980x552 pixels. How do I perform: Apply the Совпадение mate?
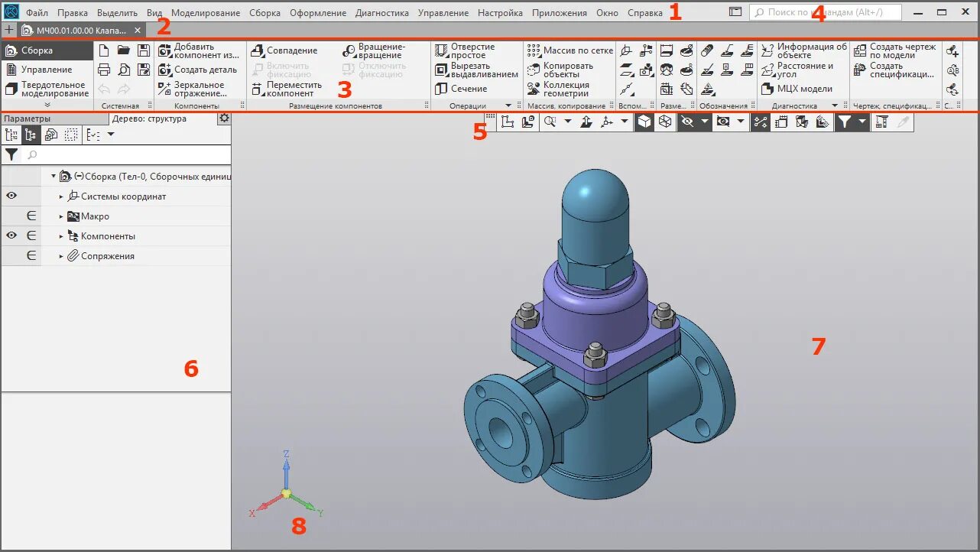284,50
